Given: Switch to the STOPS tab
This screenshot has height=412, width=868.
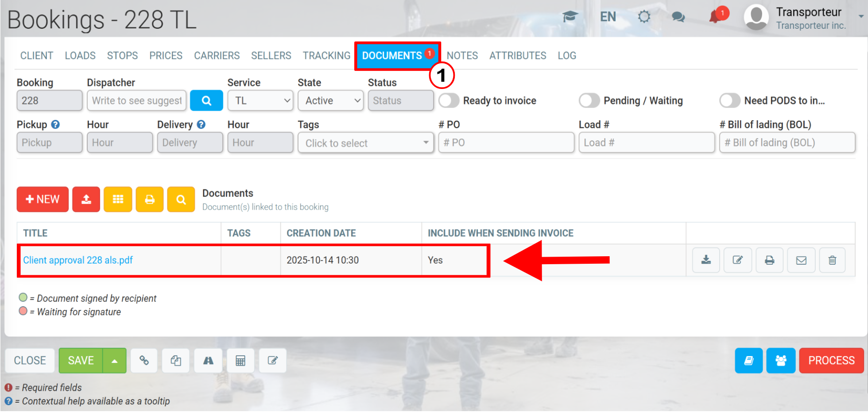Looking at the screenshot, I should [x=122, y=56].
